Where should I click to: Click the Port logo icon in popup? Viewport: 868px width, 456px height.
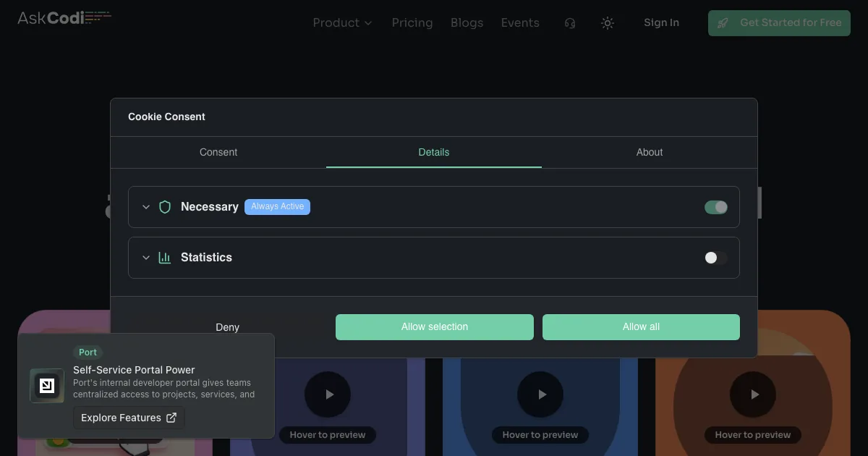click(x=47, y=386)
